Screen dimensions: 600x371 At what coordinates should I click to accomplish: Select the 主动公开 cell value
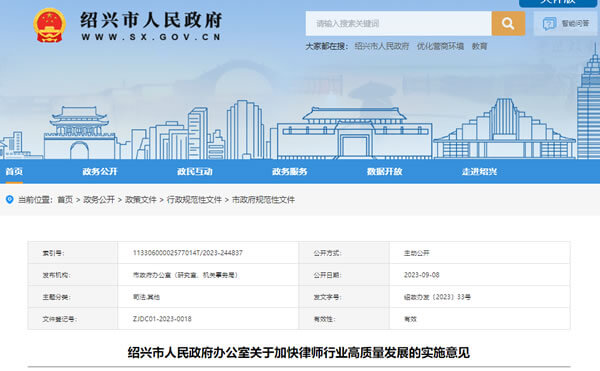coord(416,253)
